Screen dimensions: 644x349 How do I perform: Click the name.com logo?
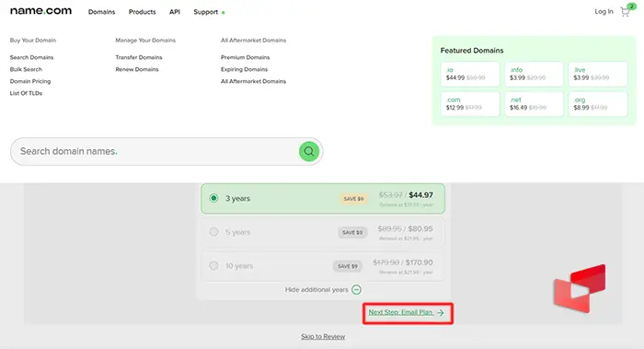tap(40, 11)
